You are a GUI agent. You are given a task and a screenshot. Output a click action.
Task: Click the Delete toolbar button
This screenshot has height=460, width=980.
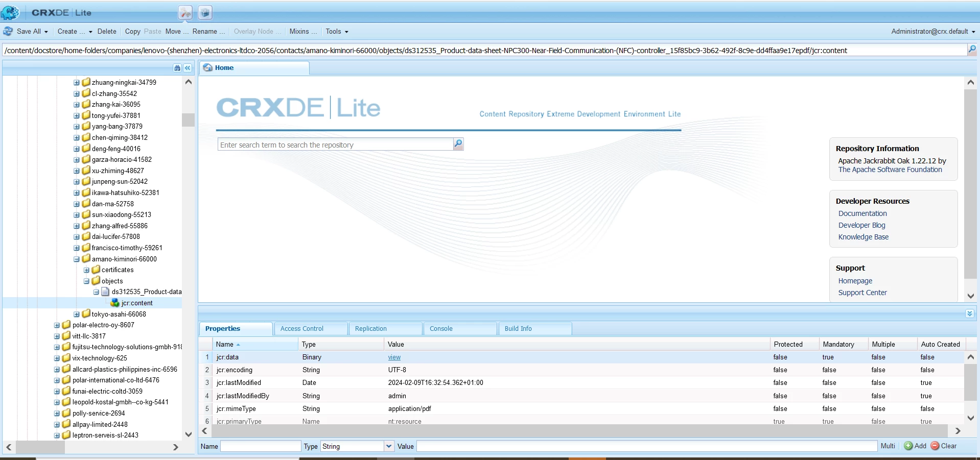click(x=107, y=31)
